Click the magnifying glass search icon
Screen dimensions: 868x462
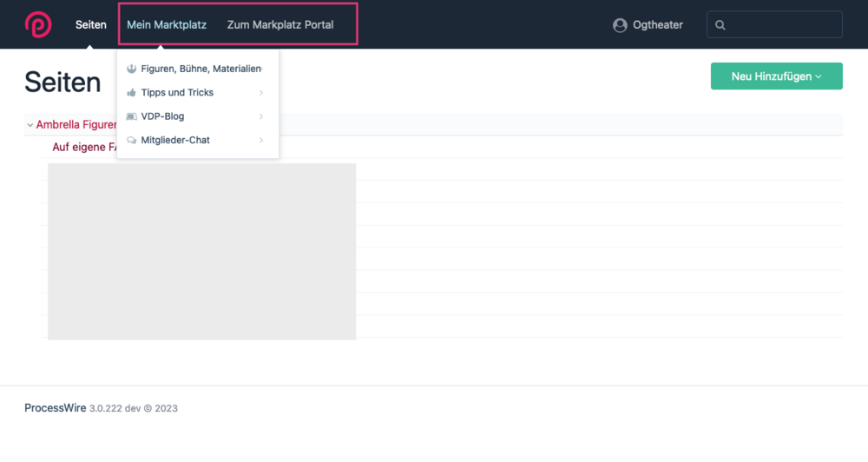click(720, 25)
